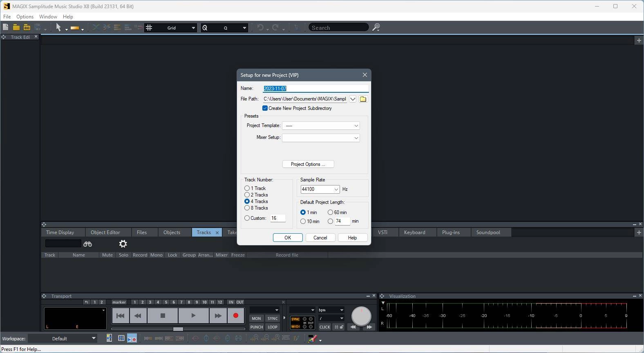Click grid lock icon next to CLICK

click(x=339, y=327)
